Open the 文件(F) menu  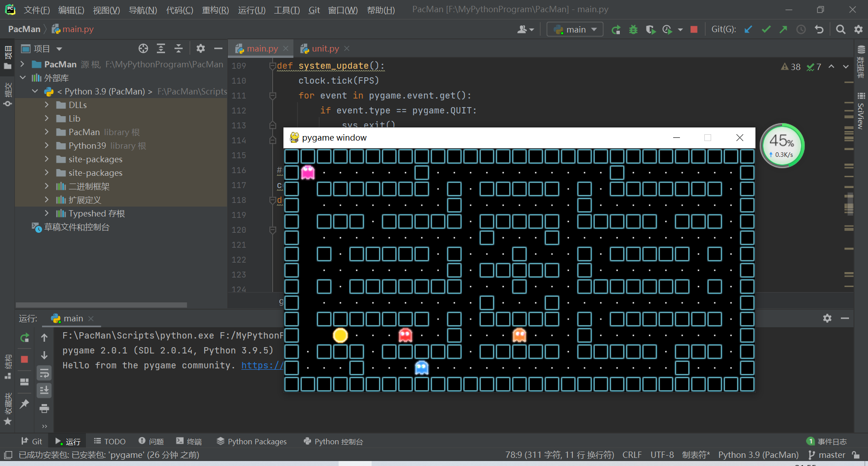(x=37, y=10)
